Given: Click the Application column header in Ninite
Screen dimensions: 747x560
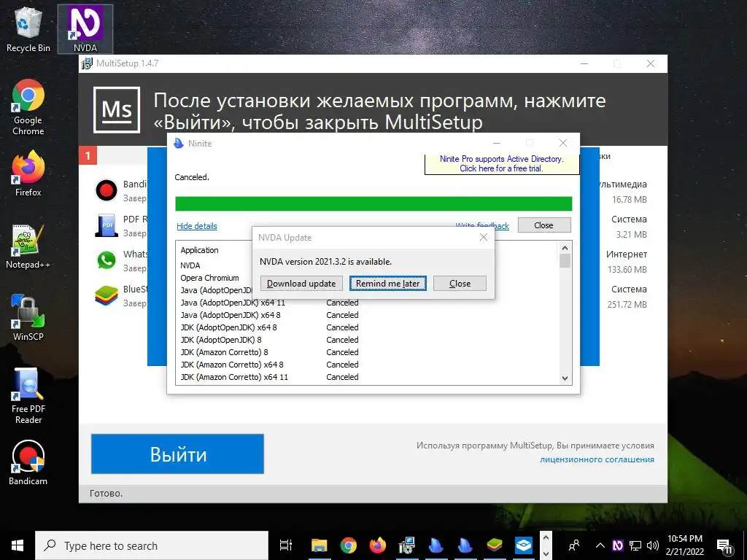Looking at the screenshot, I should click(x=199, y=251).
